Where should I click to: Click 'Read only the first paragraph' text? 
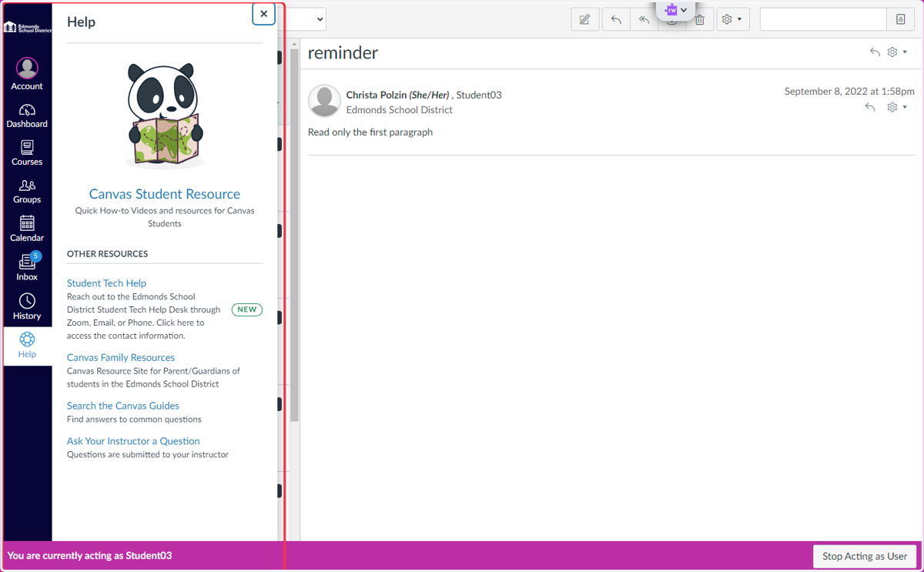click(370, 132)
